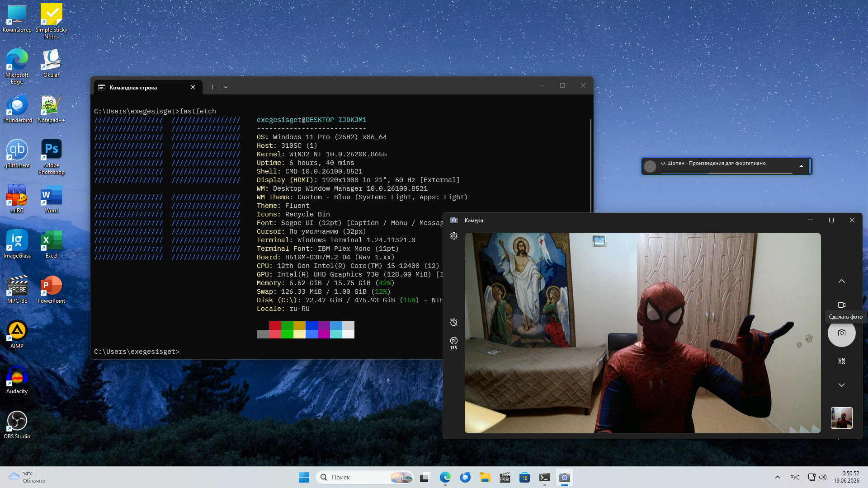The height and width of the screenshot is (488, 868).
Task: Click the track title 'Ф. Шопен - Произведения для фортепиано'
Action: pyautogui.click(x=713, y=163)
